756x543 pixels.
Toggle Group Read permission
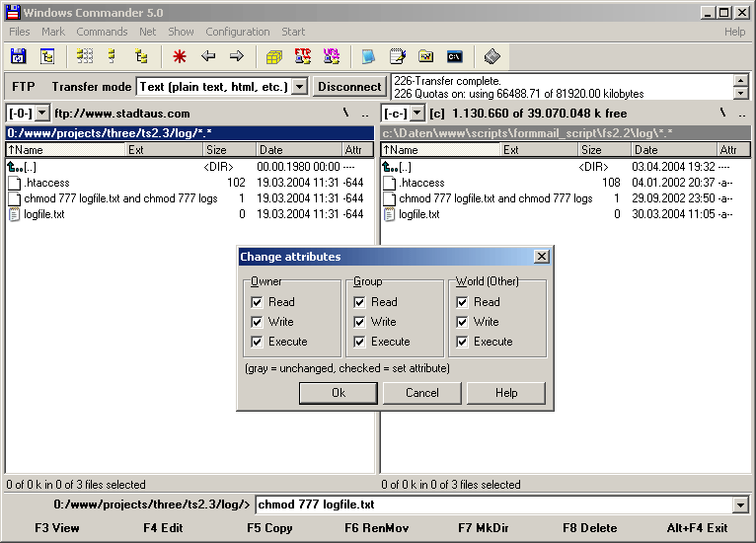pos(359,302)
